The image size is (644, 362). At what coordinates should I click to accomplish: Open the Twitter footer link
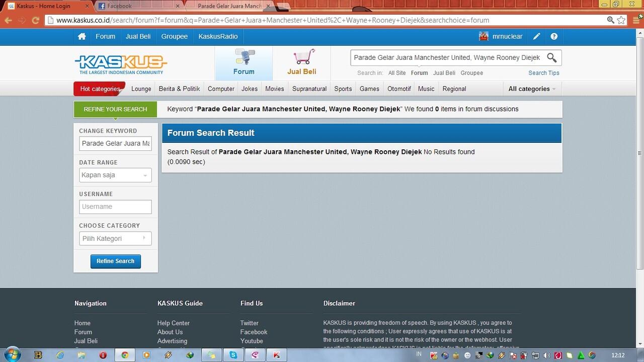coord(249,323)
